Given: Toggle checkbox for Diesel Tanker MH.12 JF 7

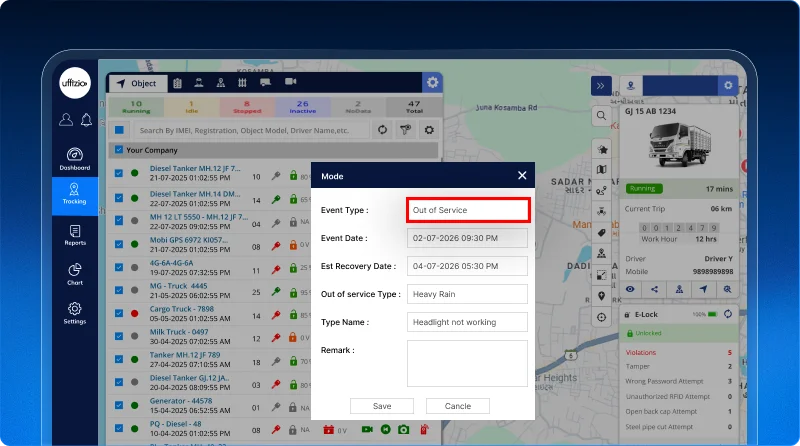Looking at the screenshot, I should 119,173.
